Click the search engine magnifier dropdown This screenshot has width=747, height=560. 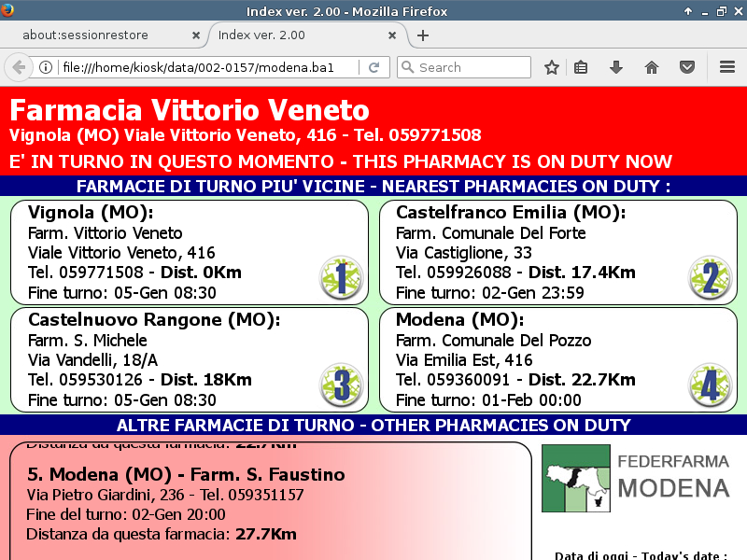407,67
